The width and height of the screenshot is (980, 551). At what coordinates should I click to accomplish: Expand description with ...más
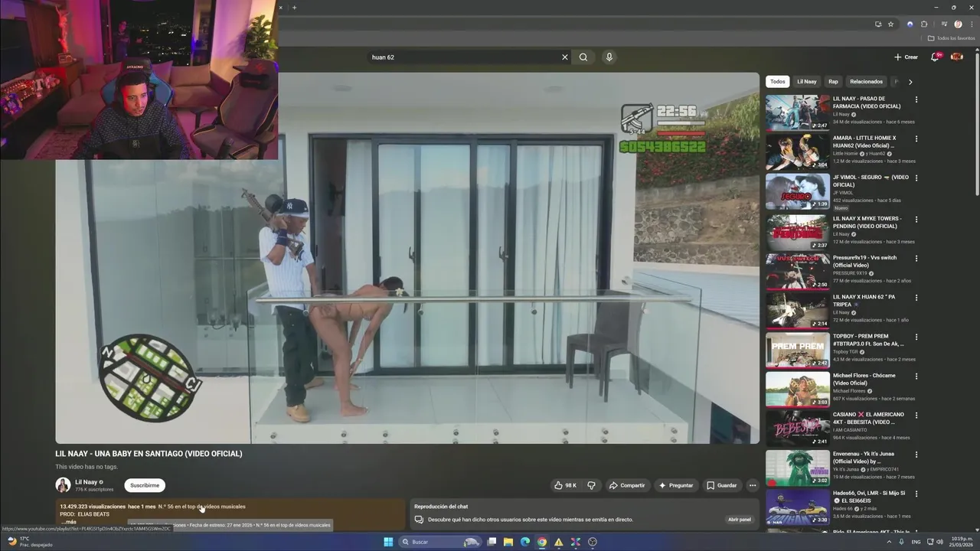pyautogui.click(x=69, y=522)
